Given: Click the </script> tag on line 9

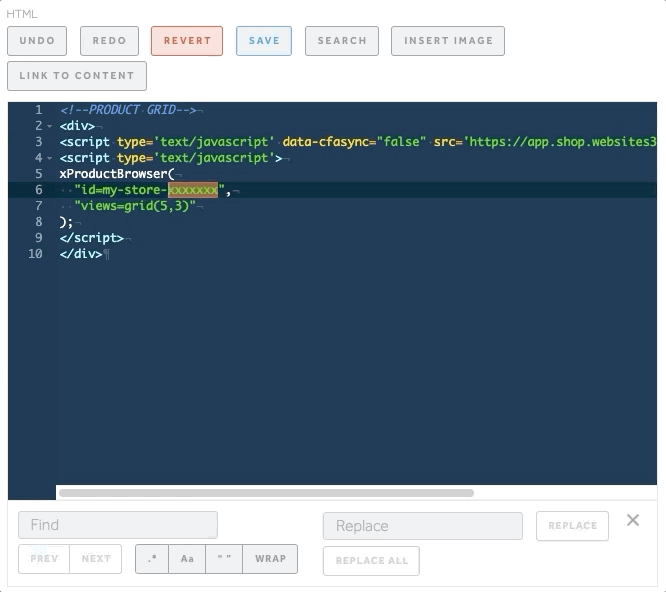Looking at the screenshot, I should point(92,238).
